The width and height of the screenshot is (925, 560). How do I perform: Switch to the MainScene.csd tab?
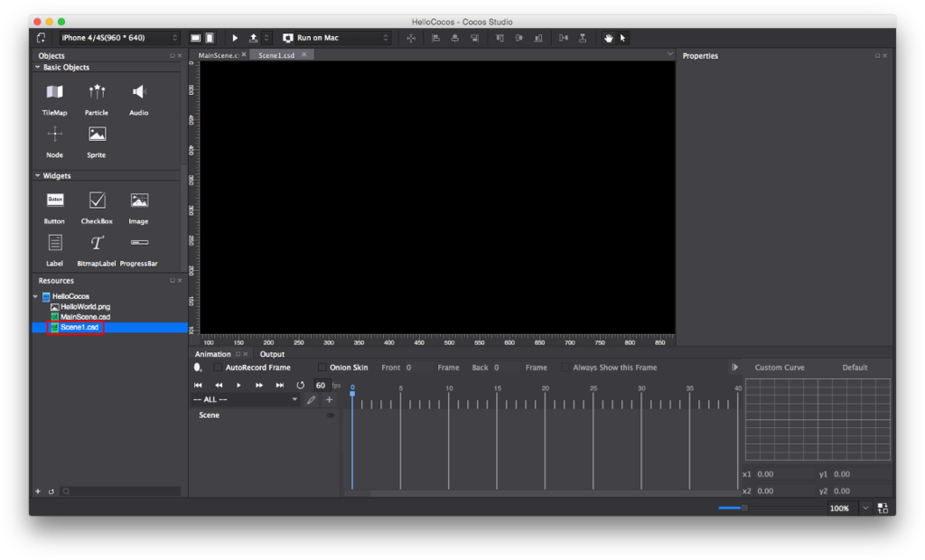(x=218, y=55)
